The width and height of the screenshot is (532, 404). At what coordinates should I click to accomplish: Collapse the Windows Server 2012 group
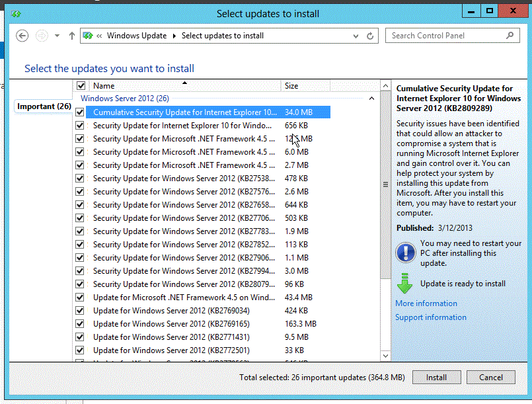click(x=371, y=97)
